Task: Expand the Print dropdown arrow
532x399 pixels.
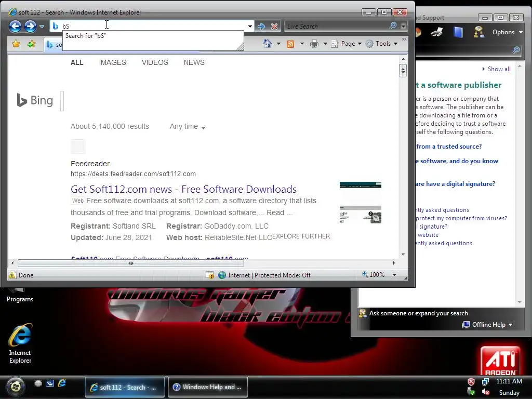Action: point(325,44)
